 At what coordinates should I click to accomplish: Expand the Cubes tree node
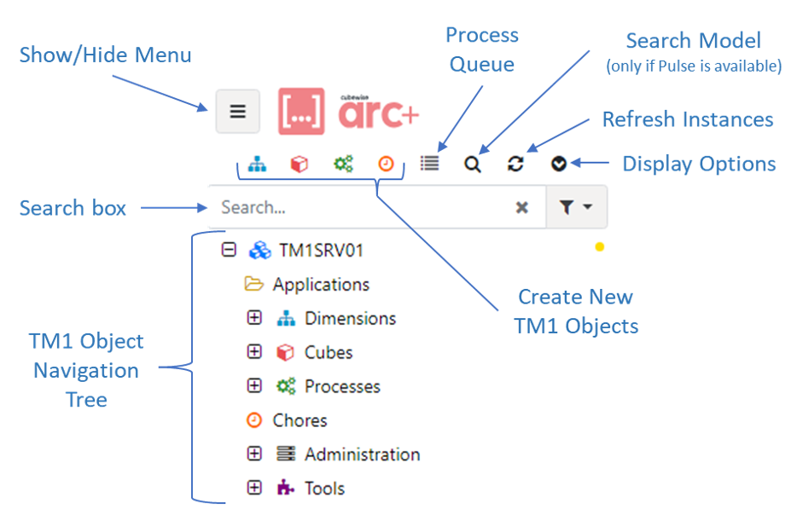pyautogui.click(x=254, y=352)
